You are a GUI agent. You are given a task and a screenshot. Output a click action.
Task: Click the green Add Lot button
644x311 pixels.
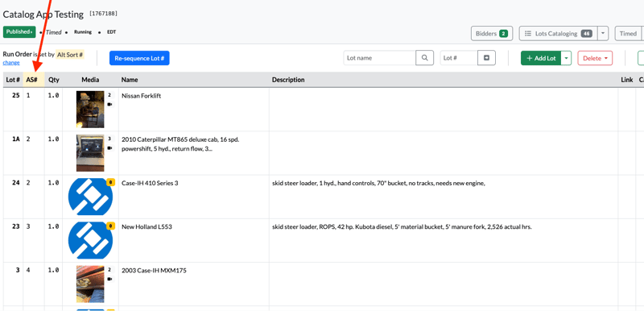click(x=541, y=58)
